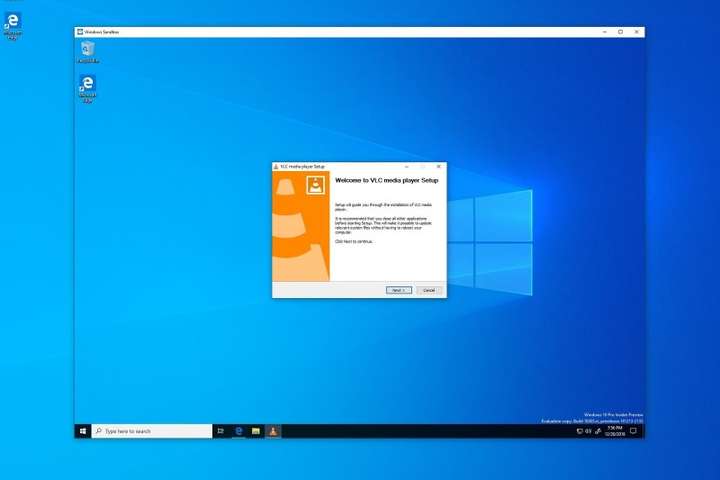The width and height of the screenshot is (720, 480).
Task: Click Next in the VLC setup wizard
Action: 398,290
